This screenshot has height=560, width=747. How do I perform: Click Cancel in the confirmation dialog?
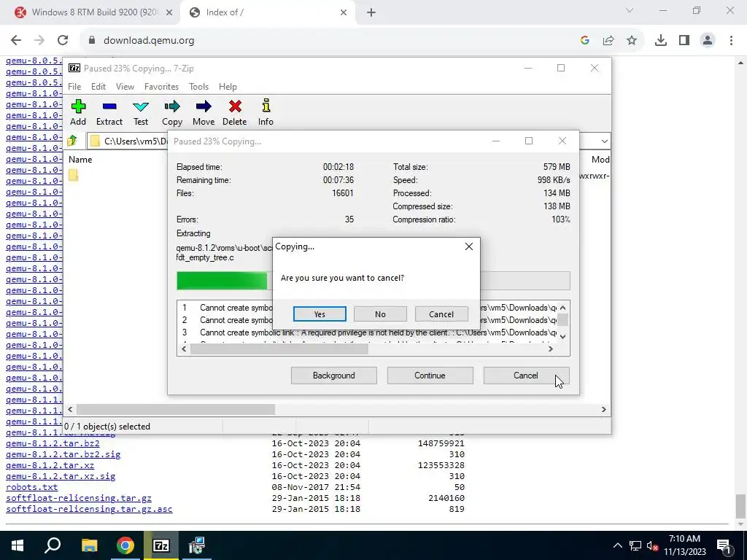(441, 314)
